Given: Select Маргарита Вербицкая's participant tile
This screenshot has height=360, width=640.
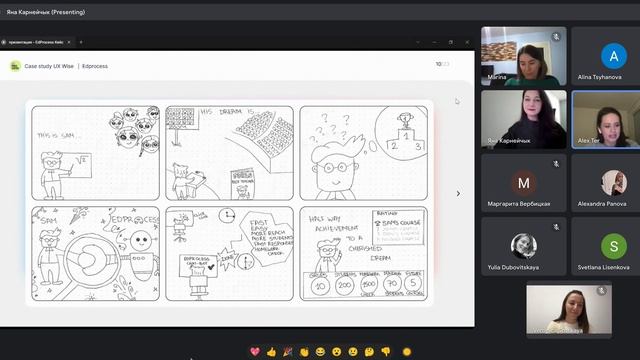Looking at the screenshot, I should (524, 183).
